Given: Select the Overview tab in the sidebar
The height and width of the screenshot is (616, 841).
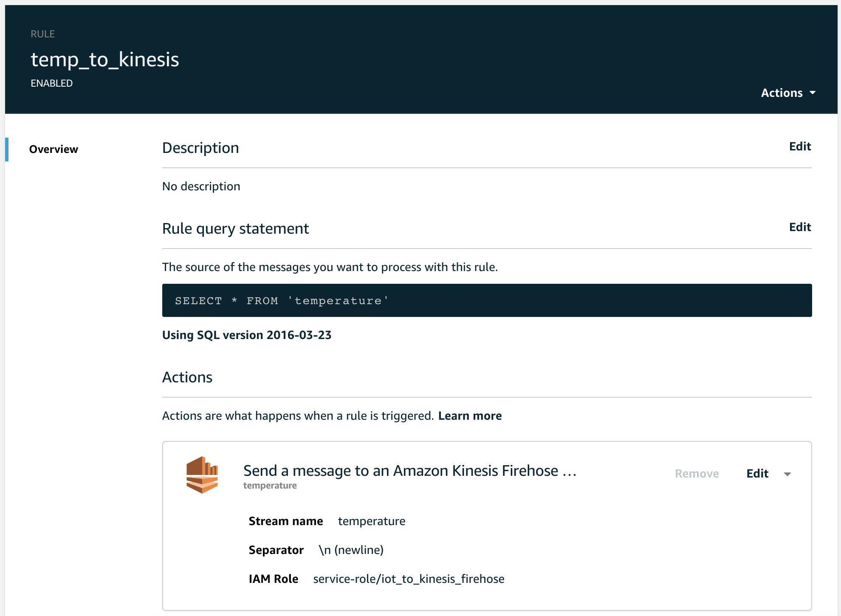Looking at the screenshot, I should pos(54,149).
